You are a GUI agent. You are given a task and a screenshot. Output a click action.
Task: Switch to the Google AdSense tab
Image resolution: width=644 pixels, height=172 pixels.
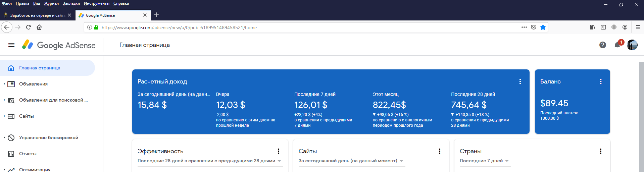coord(113,15)
